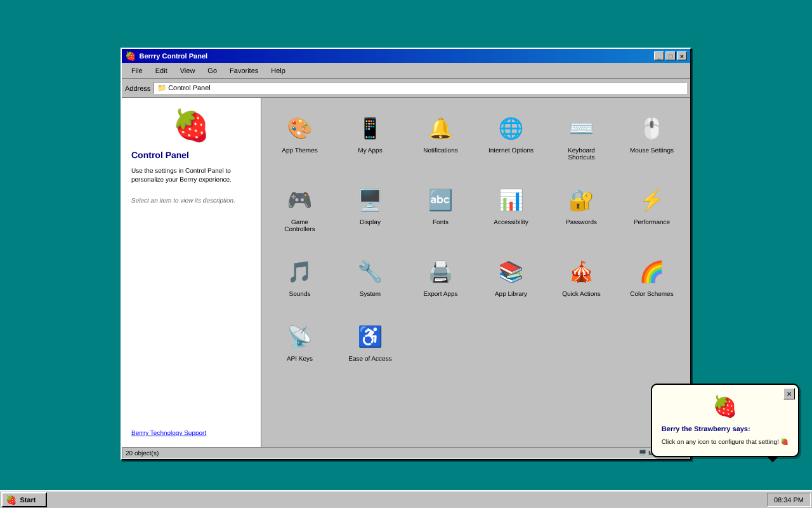Open the Favorites menu
812x508 pixels.
point(244,70)
